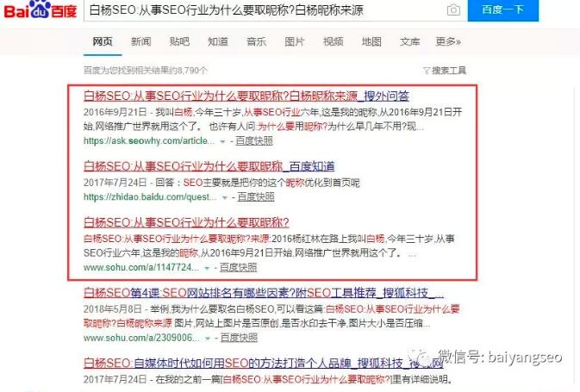
Task: Open the zhidao.baidu.com result URL
Action: point(150,197)
